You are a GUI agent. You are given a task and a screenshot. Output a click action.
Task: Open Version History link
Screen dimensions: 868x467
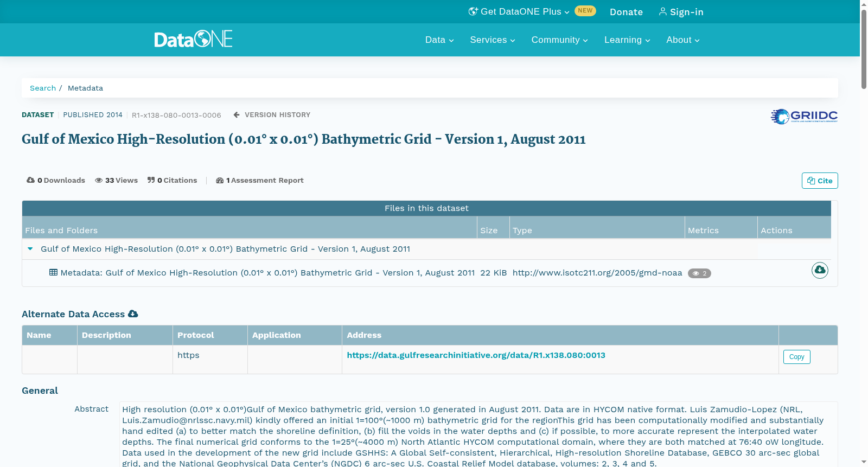pyautogui.click(x=272, y=115)
